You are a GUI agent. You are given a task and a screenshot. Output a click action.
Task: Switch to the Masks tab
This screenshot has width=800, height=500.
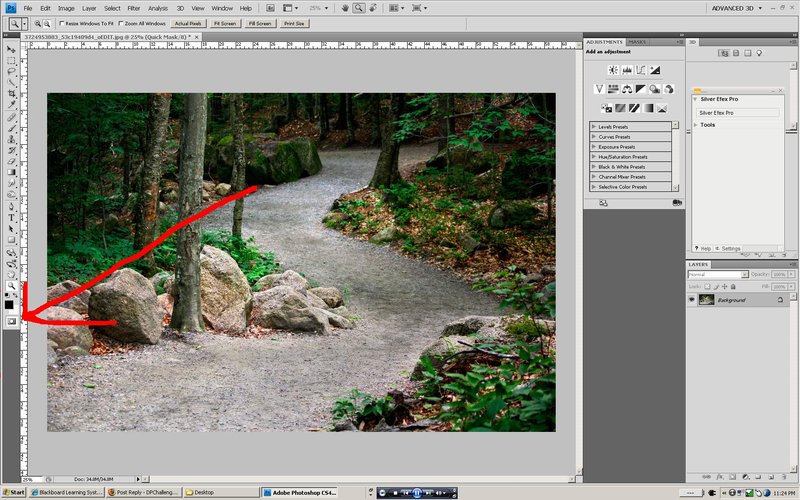(x=637, y=42)
